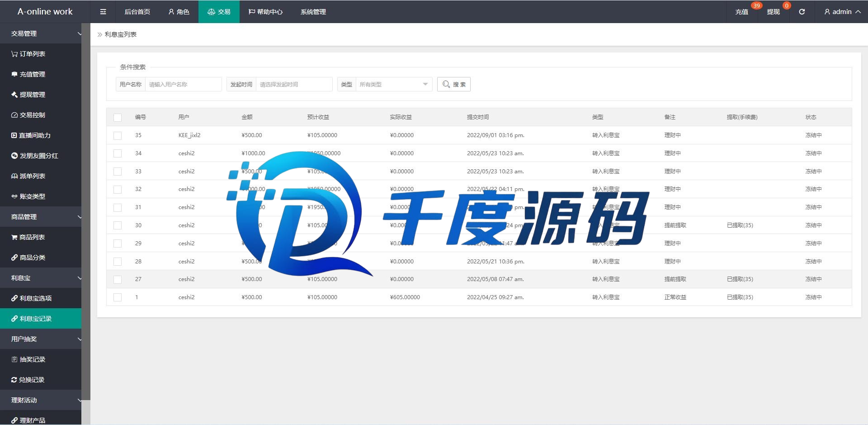Image resolution: width=868 pixels, height=425 pixels.
Task: Open 发朋友圈分红 in sidebar
Action: (41, 156)
